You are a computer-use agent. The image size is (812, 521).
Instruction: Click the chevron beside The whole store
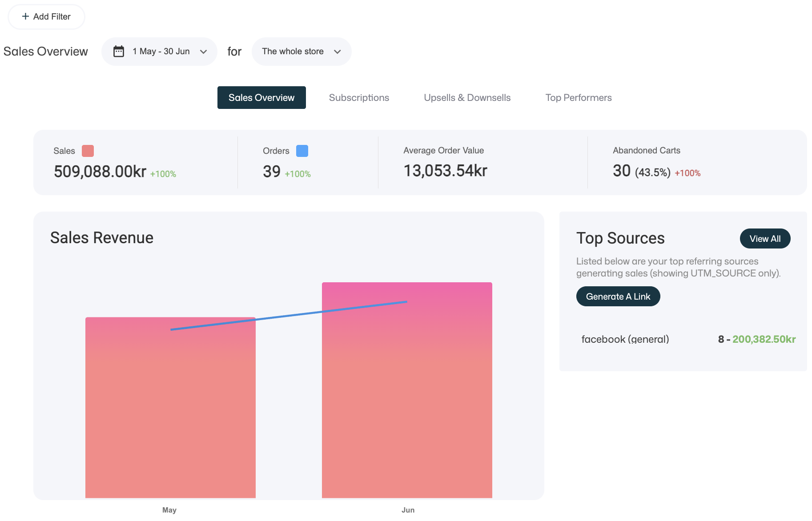pyautogui.click(x=338, y=52)
